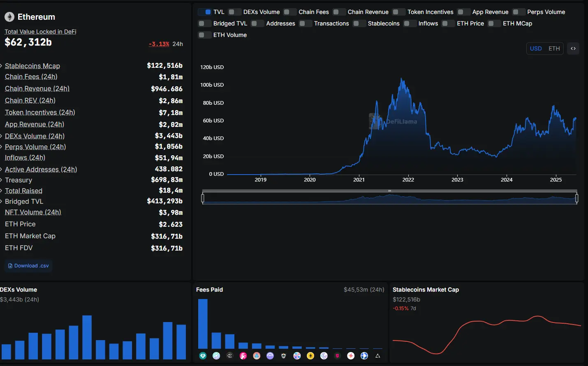Enable the Stablecoins chart toggle
Screen dimensions: 588x366
tap(359, 23)
